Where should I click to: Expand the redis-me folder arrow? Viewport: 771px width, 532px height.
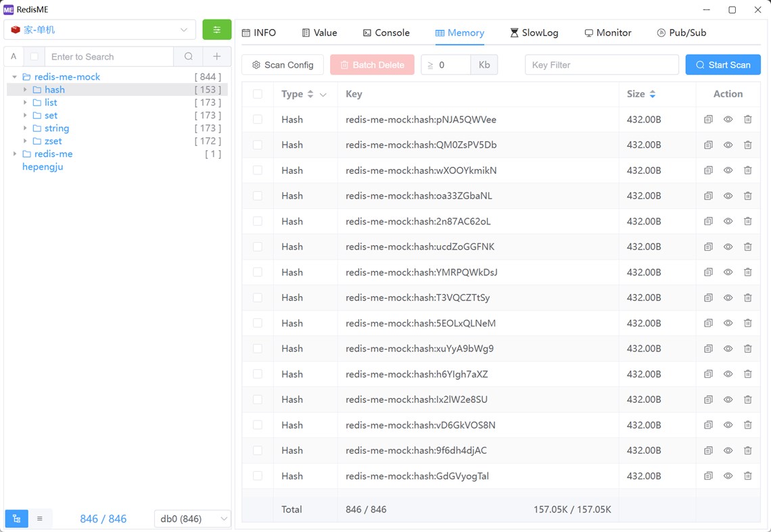pyautogui.click(x=15, y=153)
